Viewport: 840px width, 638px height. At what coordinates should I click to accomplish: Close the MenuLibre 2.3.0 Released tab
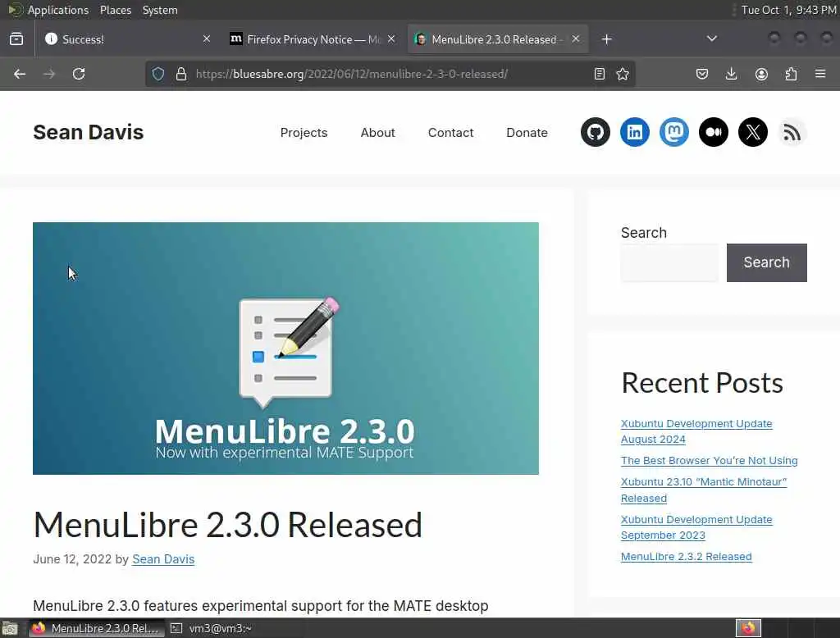[x=576, y=39]
